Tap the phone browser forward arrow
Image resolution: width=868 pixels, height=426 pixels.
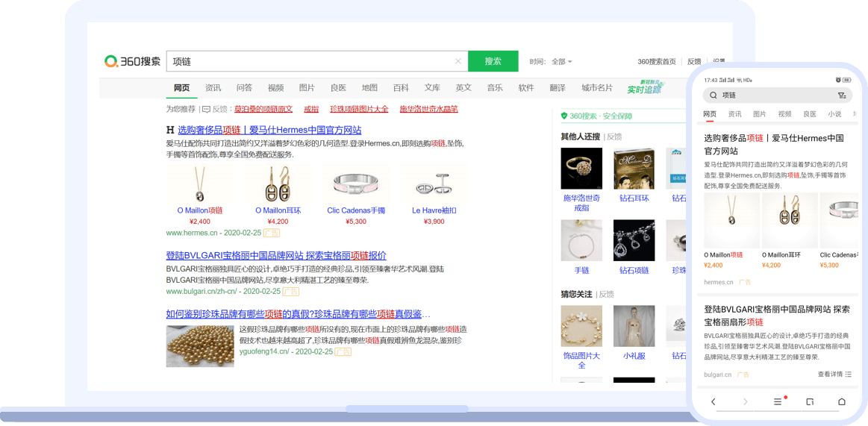coord(745,401)
